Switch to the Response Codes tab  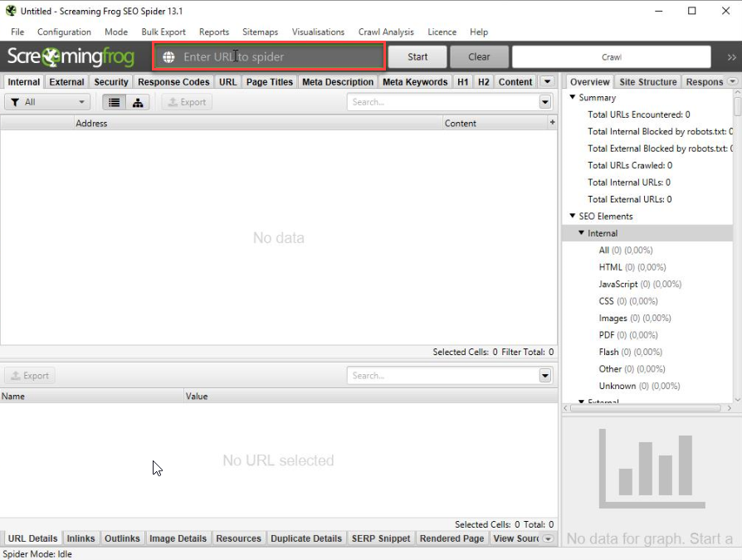[173, 82]
